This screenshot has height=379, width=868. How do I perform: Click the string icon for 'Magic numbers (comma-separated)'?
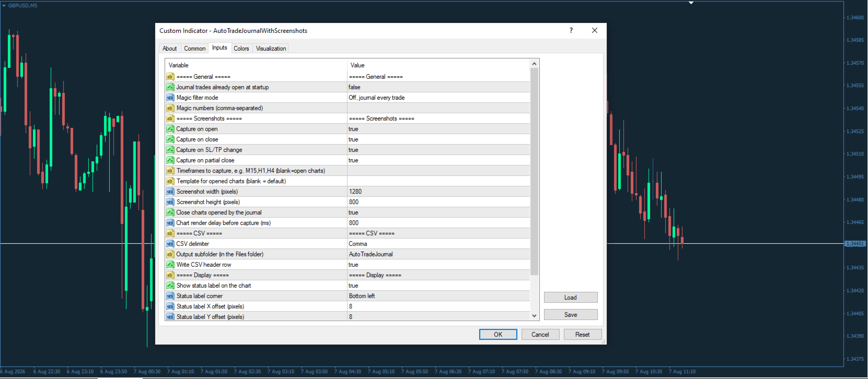pos(170,108)
